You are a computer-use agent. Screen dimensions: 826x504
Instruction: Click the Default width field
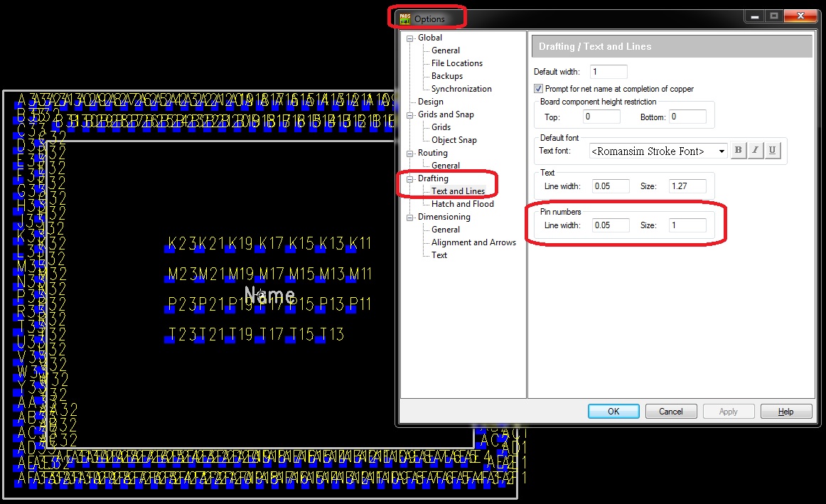tap(608, 72)
